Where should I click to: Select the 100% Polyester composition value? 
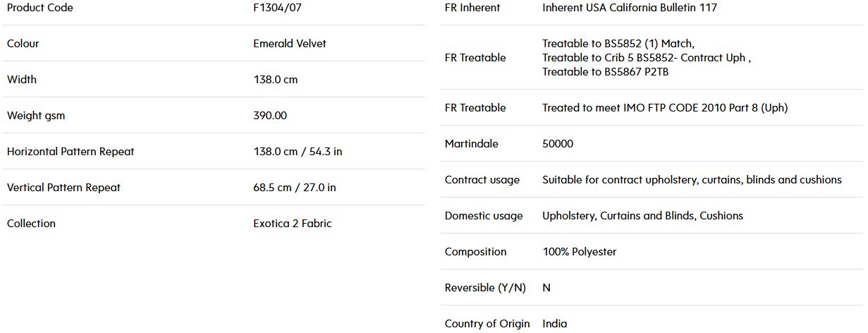580,252
